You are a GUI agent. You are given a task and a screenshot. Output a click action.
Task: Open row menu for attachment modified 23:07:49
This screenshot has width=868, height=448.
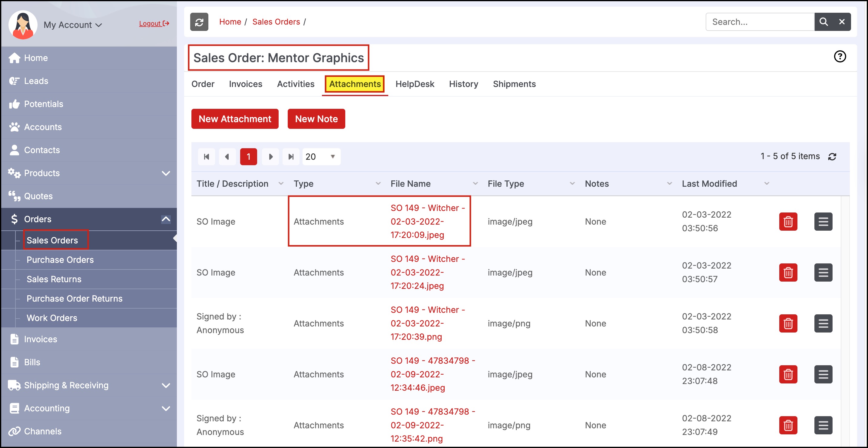click(x=823, y=425)
